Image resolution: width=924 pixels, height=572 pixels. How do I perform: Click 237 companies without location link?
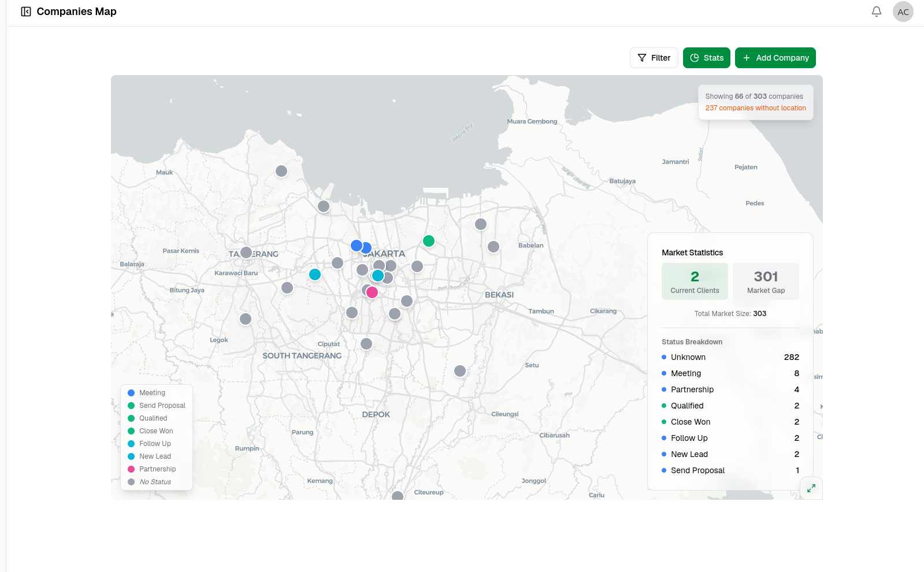coord(755,108)
